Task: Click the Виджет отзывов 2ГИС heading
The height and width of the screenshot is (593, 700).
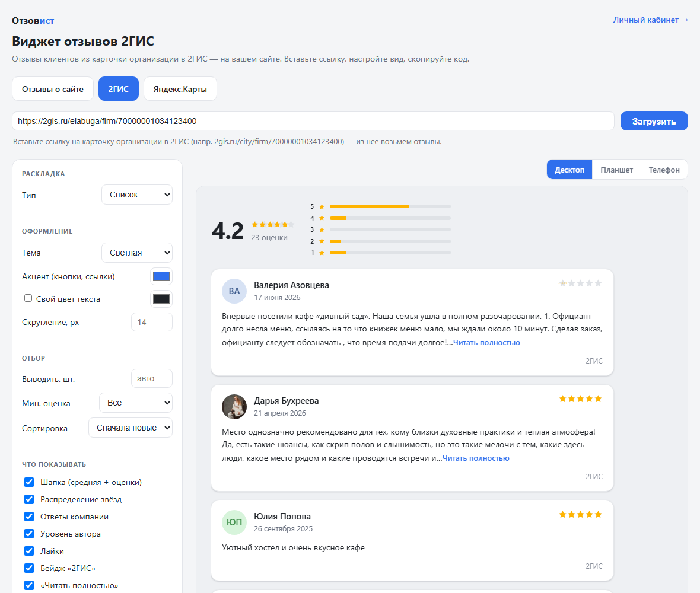Action: click(83, 41)
